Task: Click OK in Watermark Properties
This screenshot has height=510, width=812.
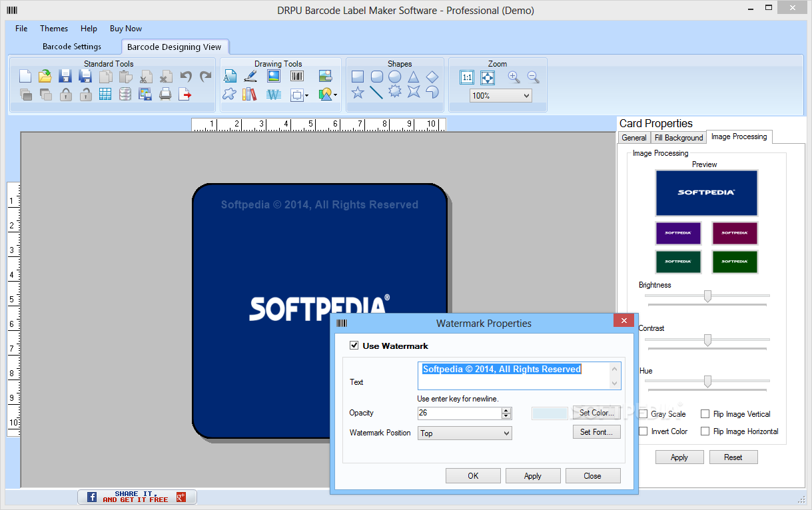Action: pyautogui.click(x=473, y=476)
